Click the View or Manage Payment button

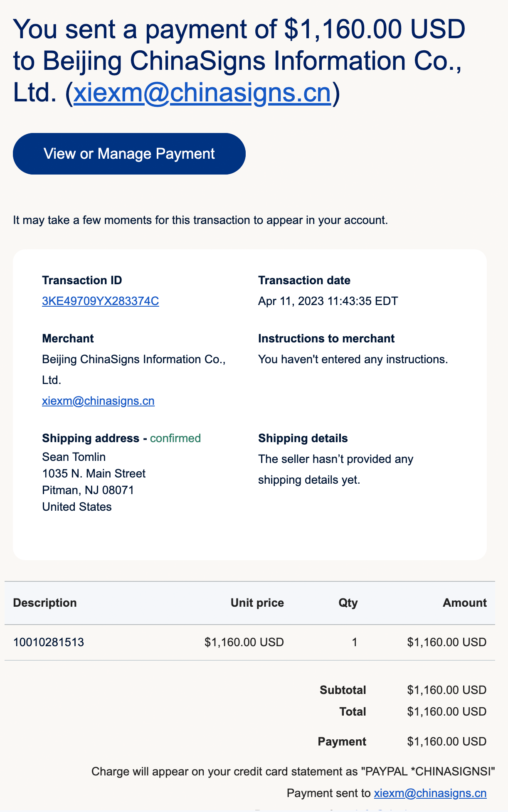click(x=129, y=154)
